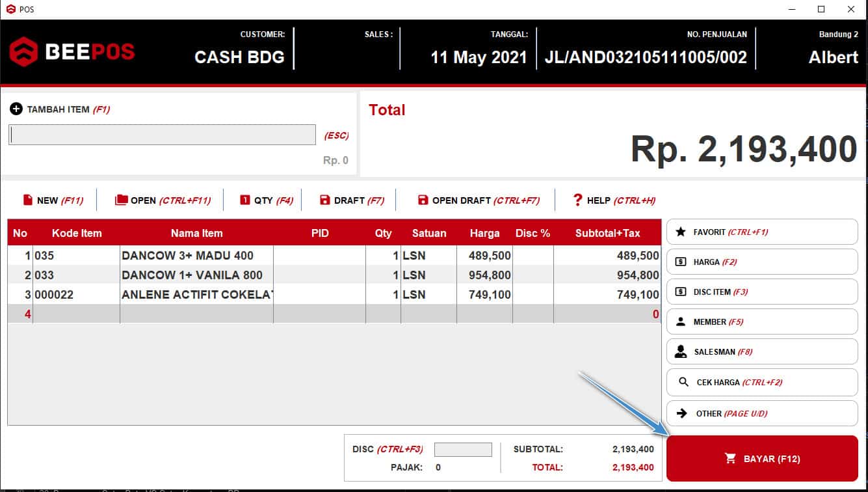Choose the DISC ITEM (F3) button
The height and width of the screenshot is (492, 868).
(x=762, y=292)
